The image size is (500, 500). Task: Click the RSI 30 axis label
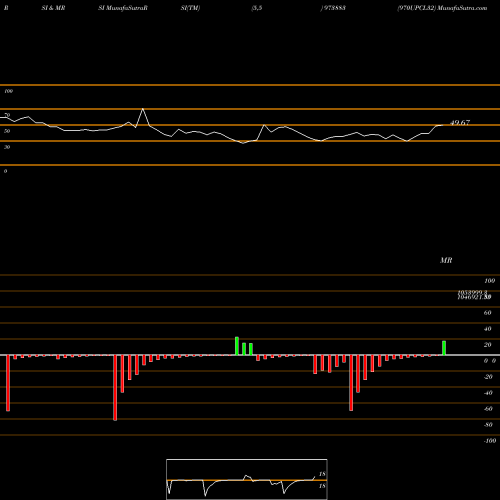pyautogui.click(x=7, y=147)
